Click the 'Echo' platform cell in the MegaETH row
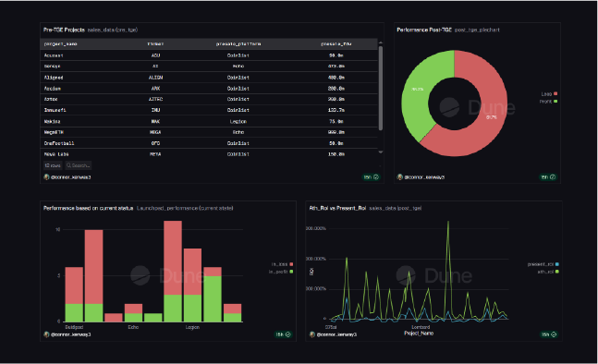598x364 pixels. (238, 132)
